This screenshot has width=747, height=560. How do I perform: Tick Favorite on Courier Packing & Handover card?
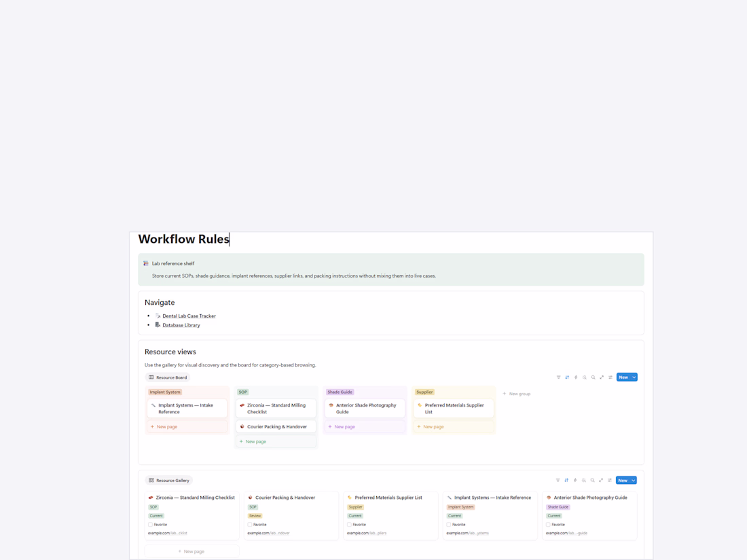[x=250, y=524]
